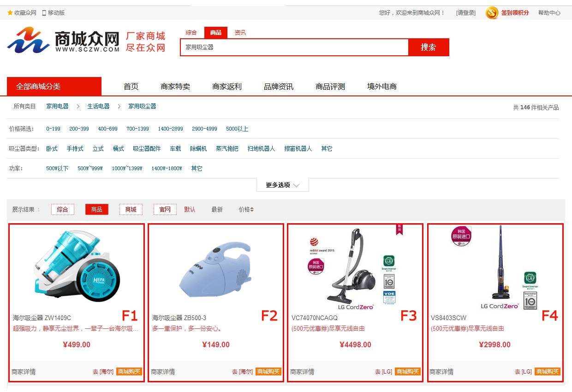
Task: Click the star icon beside 收藏众网
Action: [x=10, y=13]
